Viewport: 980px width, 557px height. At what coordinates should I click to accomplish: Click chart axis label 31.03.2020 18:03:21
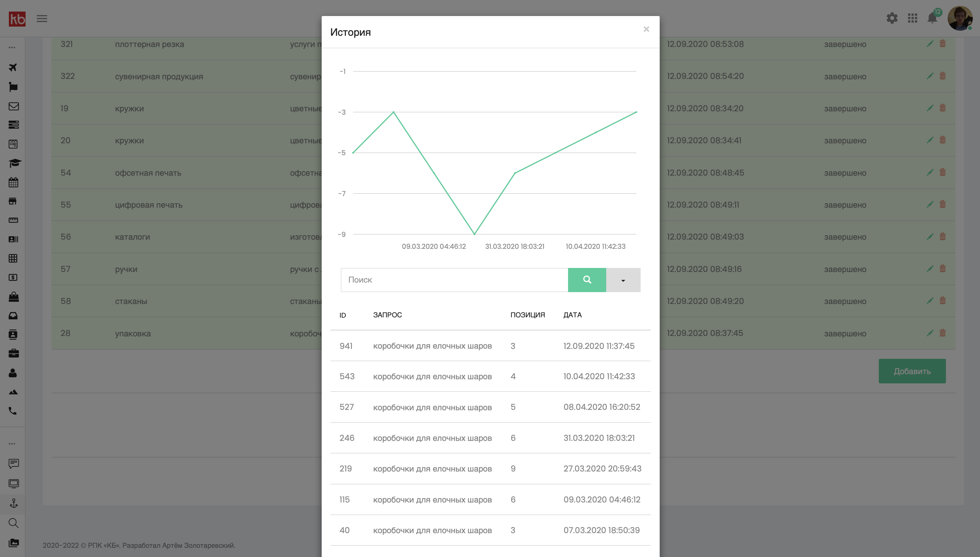coord(515,246)
